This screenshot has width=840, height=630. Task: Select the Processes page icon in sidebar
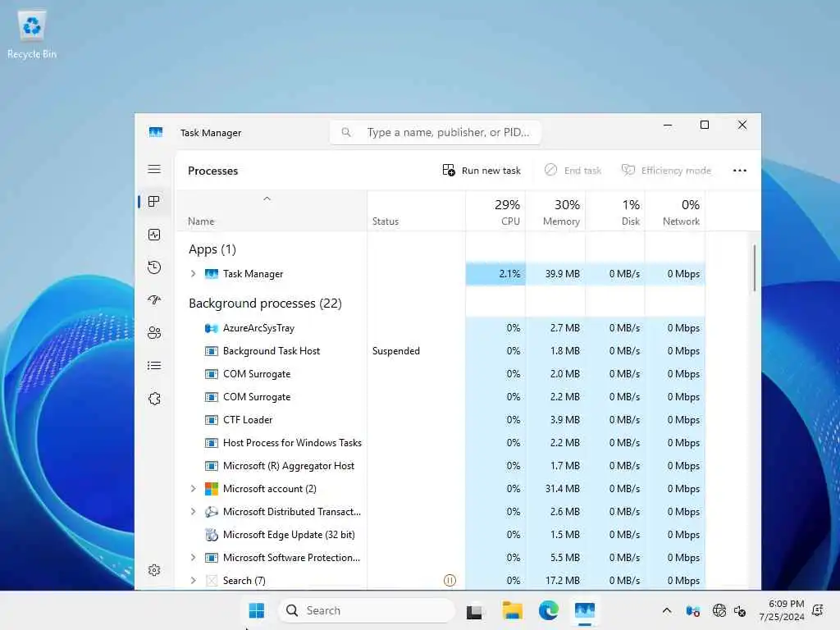click(154, 202)
